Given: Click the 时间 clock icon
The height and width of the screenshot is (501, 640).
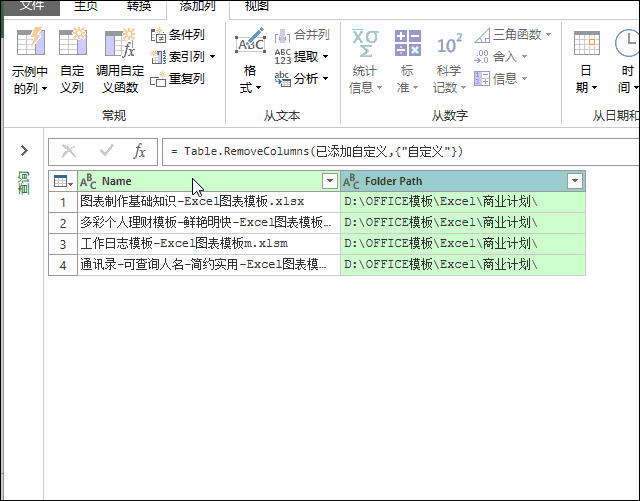Looking at the screenshot, I should pos(627,42).
